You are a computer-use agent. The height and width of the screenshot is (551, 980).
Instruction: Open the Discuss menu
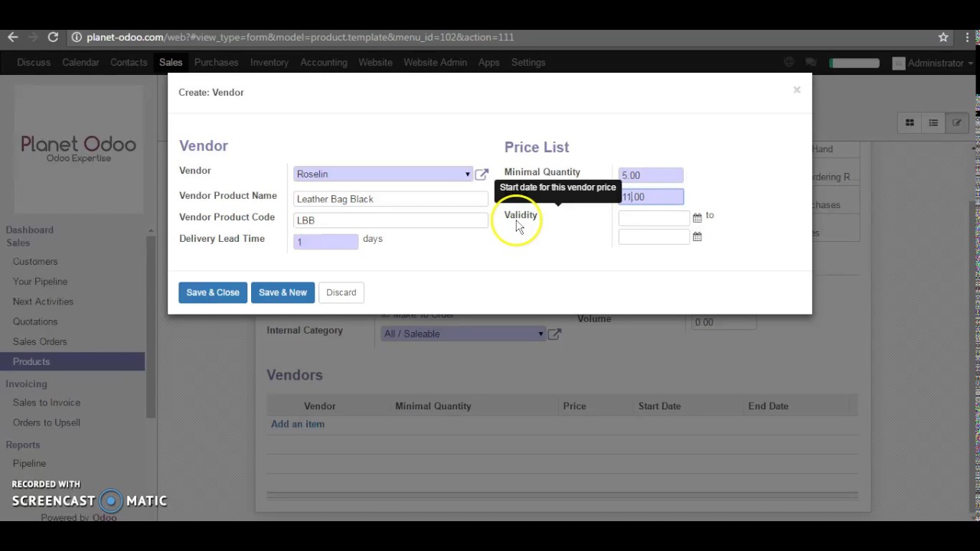pos(34,63)
